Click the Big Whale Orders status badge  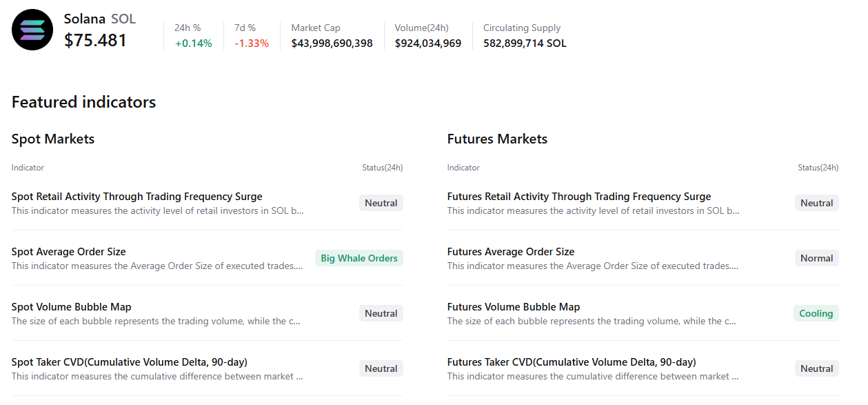[x=359, y=258]
